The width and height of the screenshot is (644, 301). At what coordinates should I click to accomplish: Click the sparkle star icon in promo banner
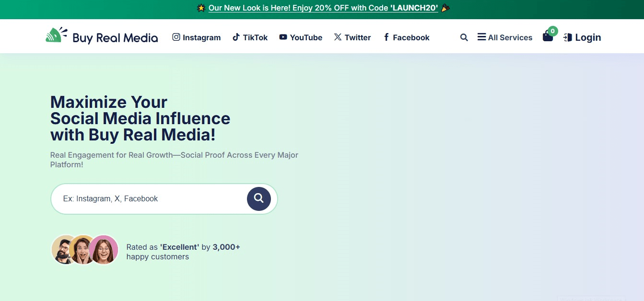click(201, 8)
